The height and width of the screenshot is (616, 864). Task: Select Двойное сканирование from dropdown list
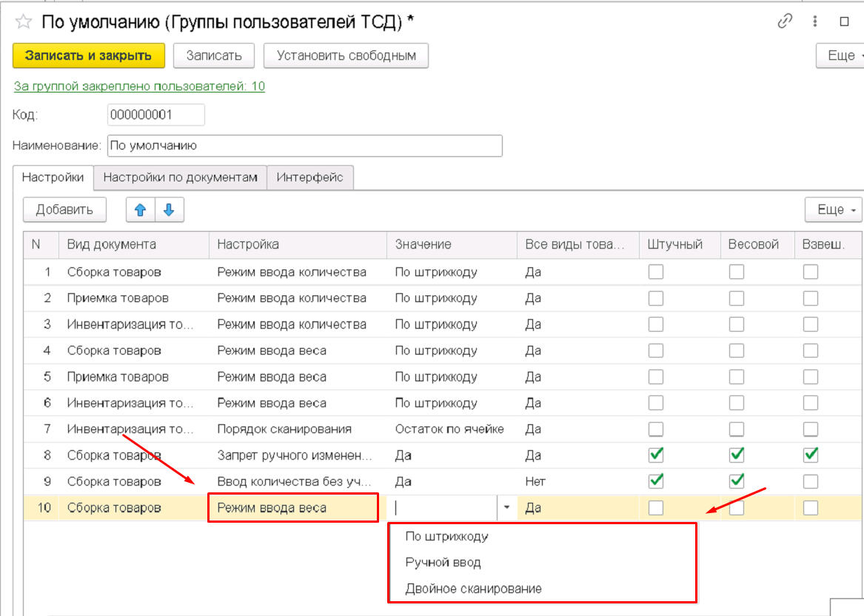coord(473,589)
